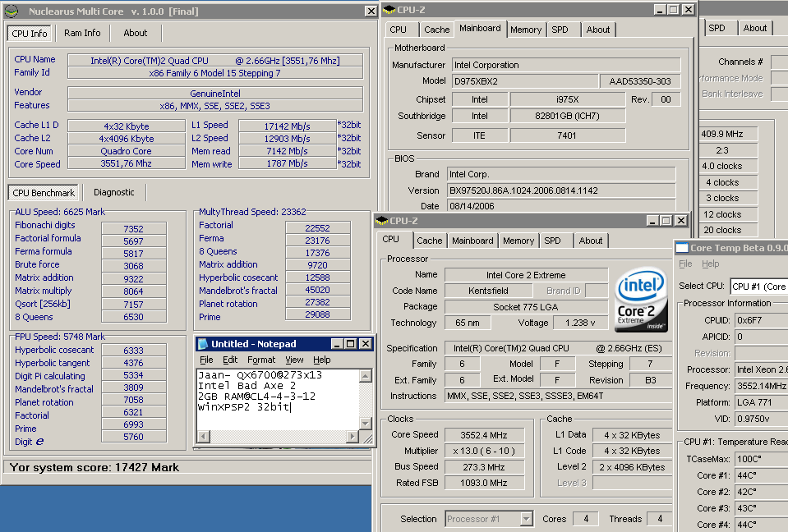Switch to the Diagnostic tab
The height and width of the screenshot is (532, 788).
click(x=114, y=192)
